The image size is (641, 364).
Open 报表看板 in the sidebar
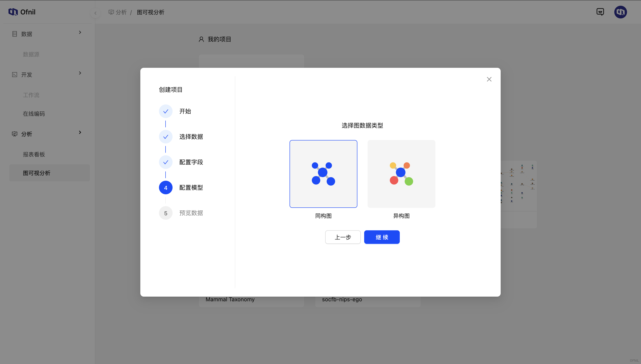point(34,154)
